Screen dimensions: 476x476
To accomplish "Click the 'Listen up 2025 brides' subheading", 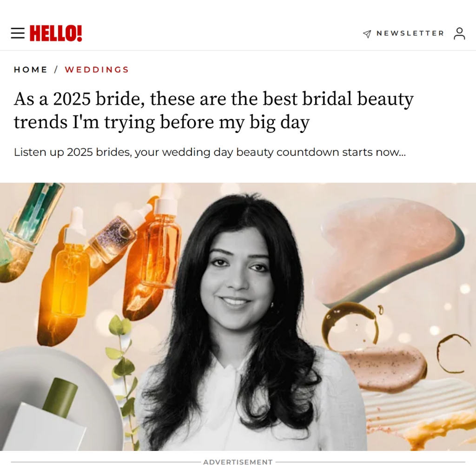I will point(210,152).
